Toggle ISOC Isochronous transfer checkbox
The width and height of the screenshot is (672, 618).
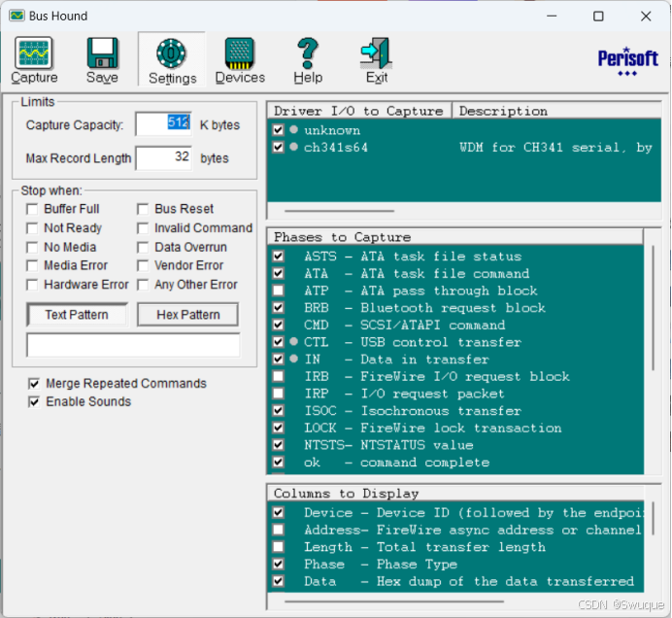278,410
